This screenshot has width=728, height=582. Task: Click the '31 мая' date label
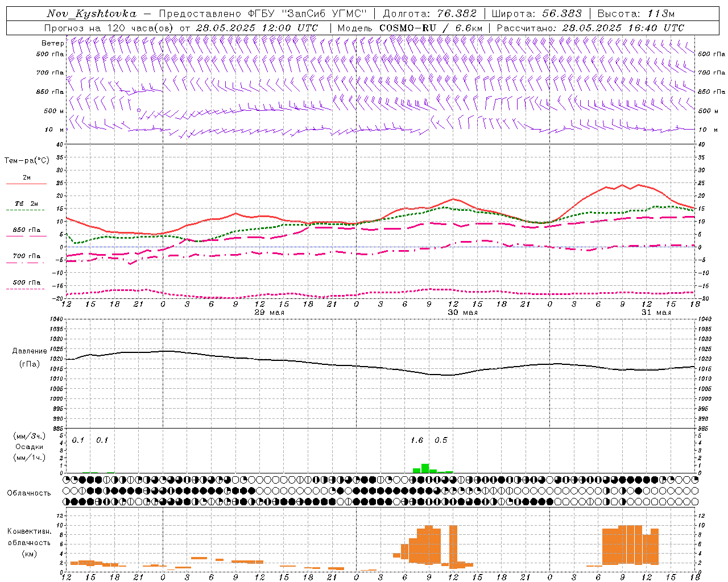656,313
